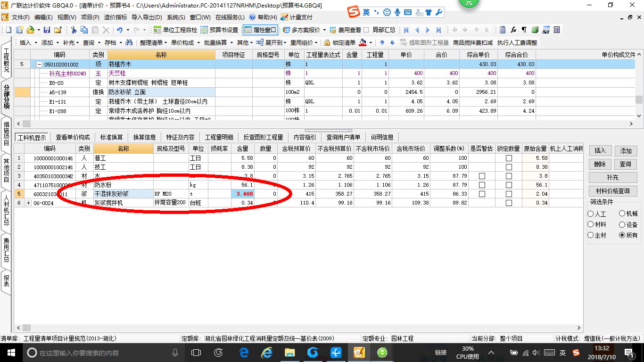Click the blue undo arrow icon

120,30
